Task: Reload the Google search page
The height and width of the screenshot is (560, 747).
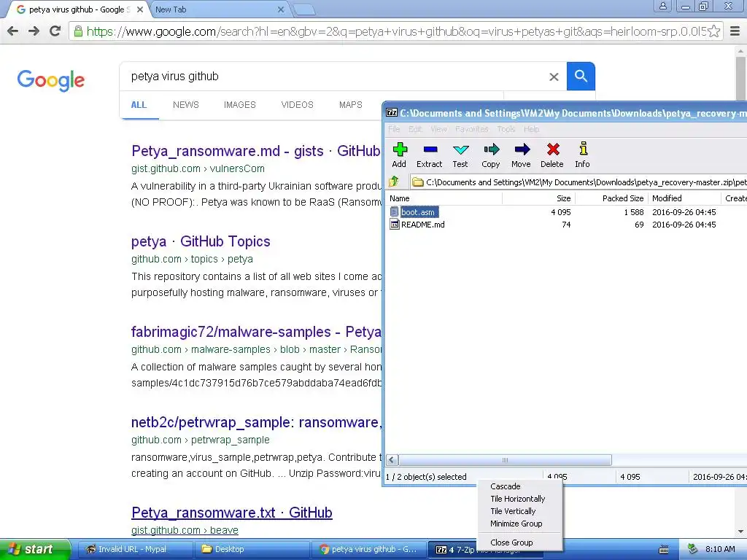Action: coord(55,31)
